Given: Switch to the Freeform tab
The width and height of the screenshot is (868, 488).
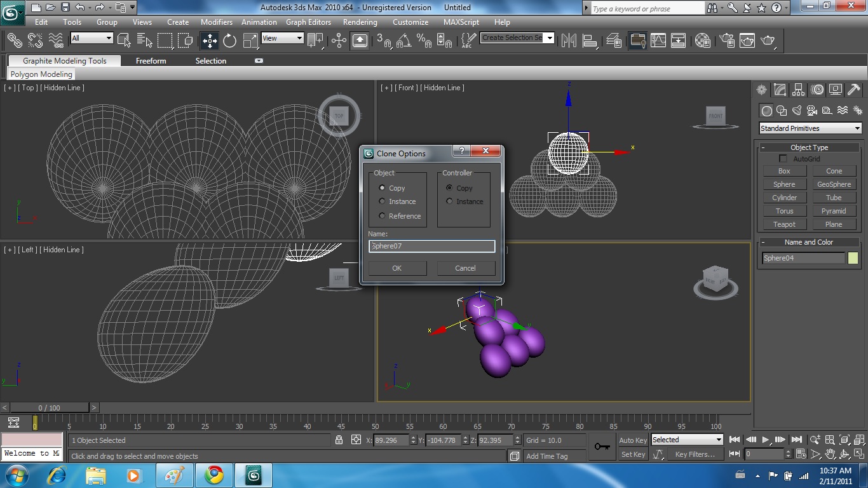Looking at the screenshot, I should (151, 61).
